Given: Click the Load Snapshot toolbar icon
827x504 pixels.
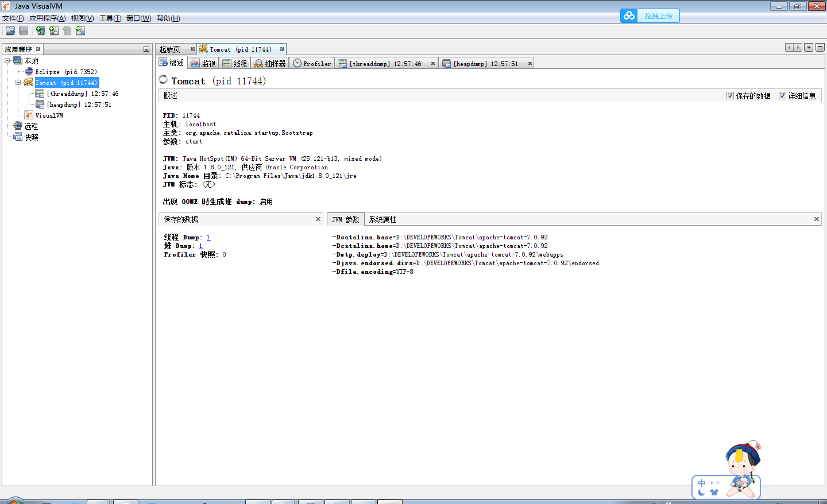Looking at the screenshot, I should [x=10, y=30].
